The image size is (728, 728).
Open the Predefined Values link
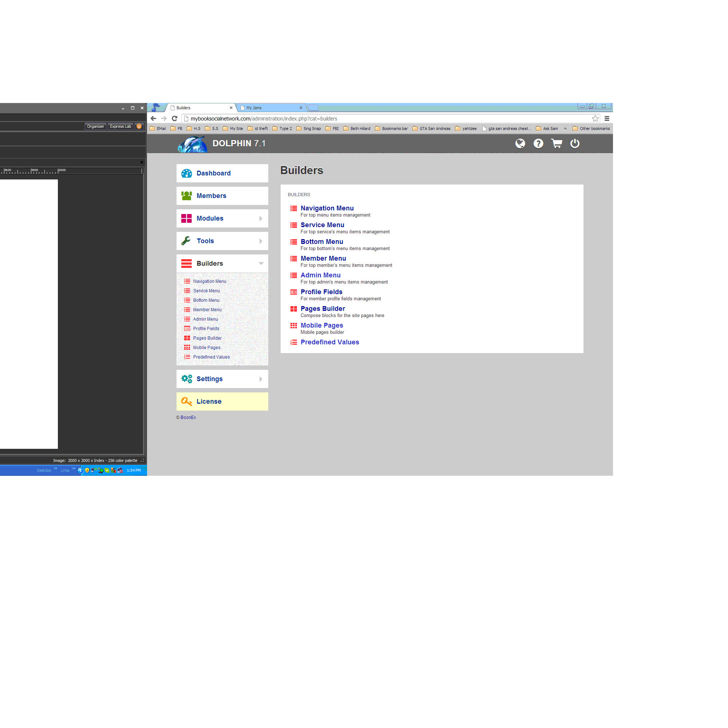click(x=329, y=342)
